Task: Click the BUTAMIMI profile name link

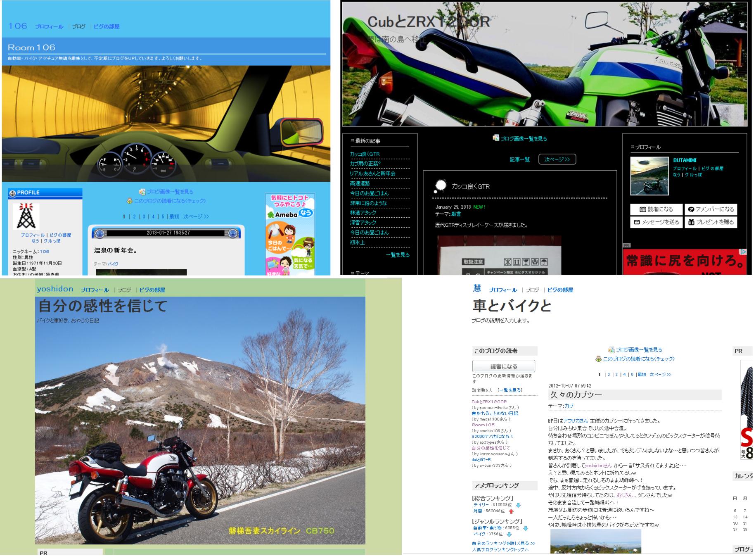Action: (685, 160)
